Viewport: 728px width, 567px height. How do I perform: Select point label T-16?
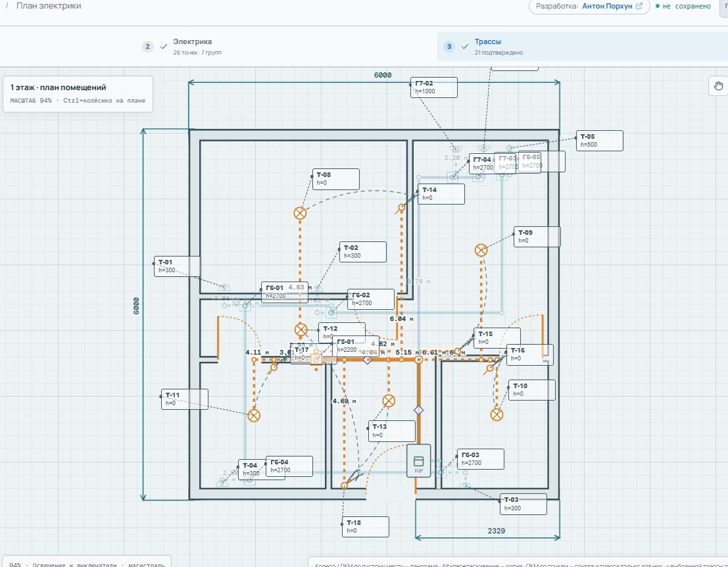coord(530,355)
